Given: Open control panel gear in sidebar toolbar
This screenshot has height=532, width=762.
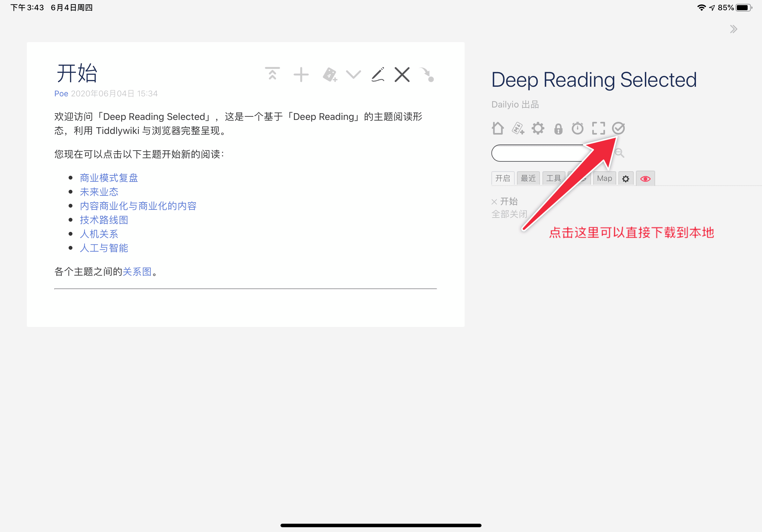Looking at the screenshot, I should pyautogui.click(x=538, y=128).
